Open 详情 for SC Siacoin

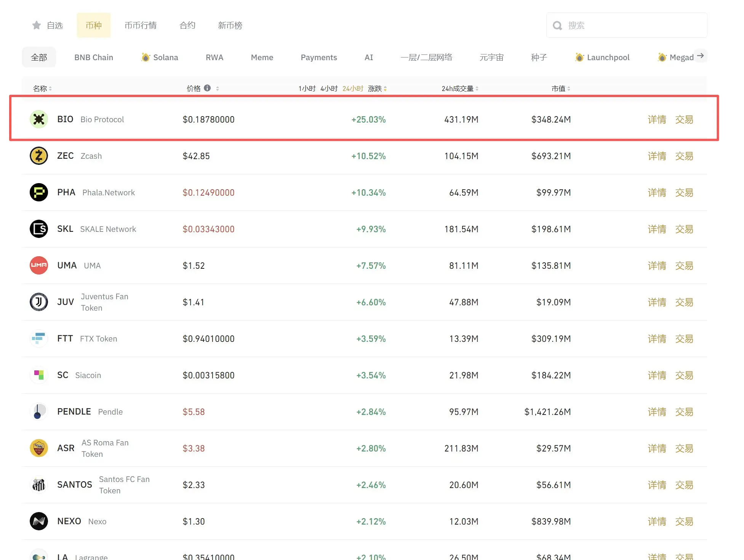[657, 375]
